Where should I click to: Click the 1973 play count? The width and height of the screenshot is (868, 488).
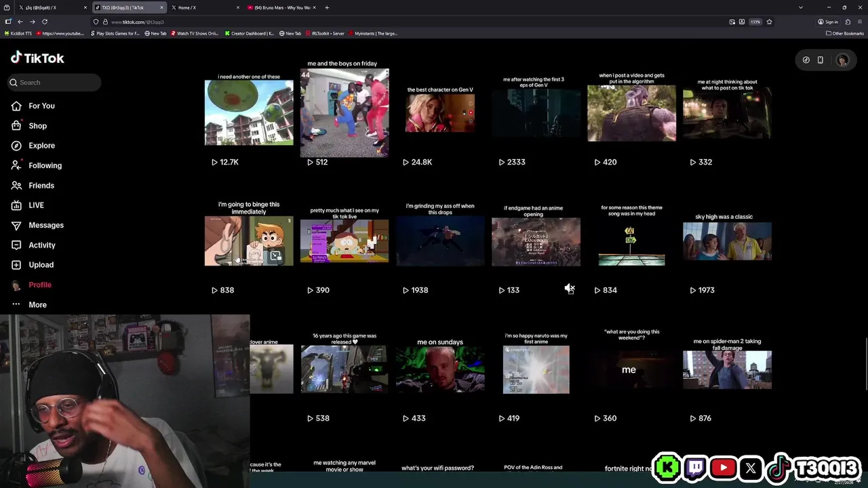coord(702,290)
